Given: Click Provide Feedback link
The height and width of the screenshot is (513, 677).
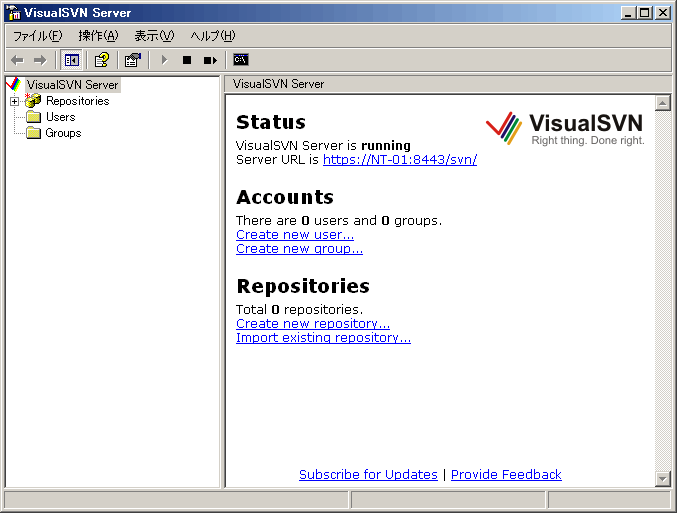Looking at the screenshot, I should click(x=506, y=475).
